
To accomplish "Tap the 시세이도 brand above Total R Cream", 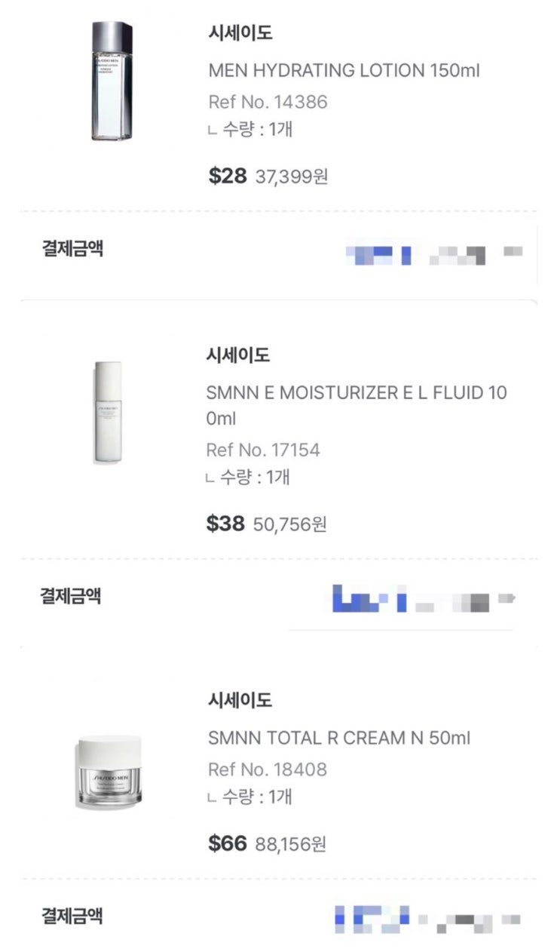I will 240,701.
